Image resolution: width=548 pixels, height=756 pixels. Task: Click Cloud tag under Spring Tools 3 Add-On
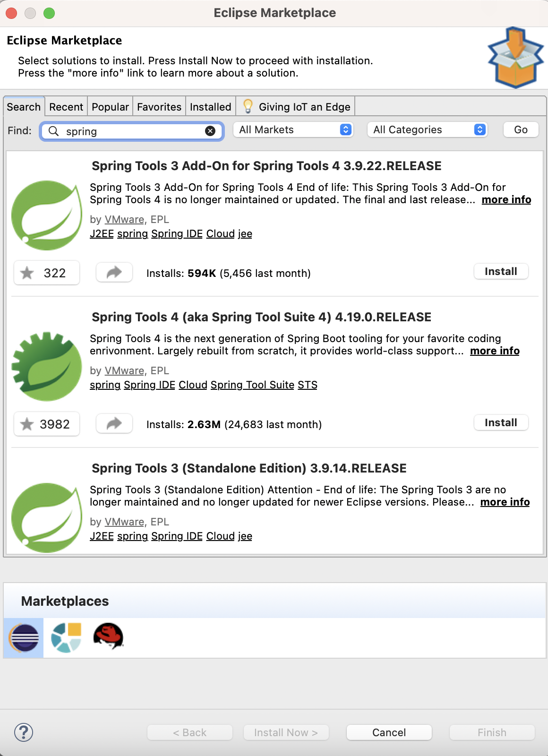pyautogui.click(x=221, y=233)
